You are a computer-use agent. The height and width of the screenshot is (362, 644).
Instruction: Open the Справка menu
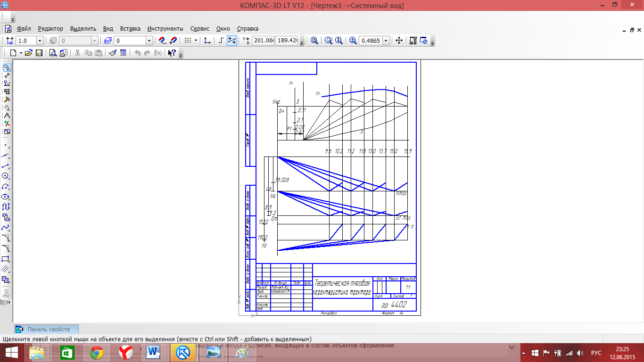point(248,28)
